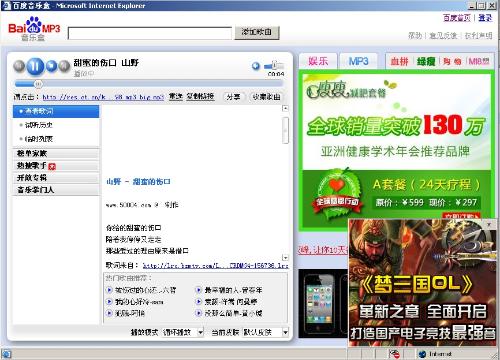Click the gray stop button beside next

pos(64,66)
